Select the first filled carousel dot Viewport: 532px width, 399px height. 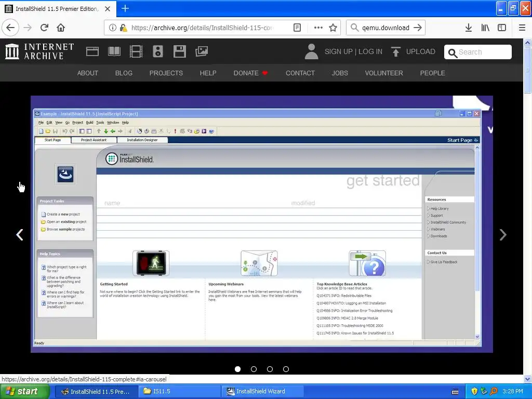pyautogui.click(x=237, y=369)
